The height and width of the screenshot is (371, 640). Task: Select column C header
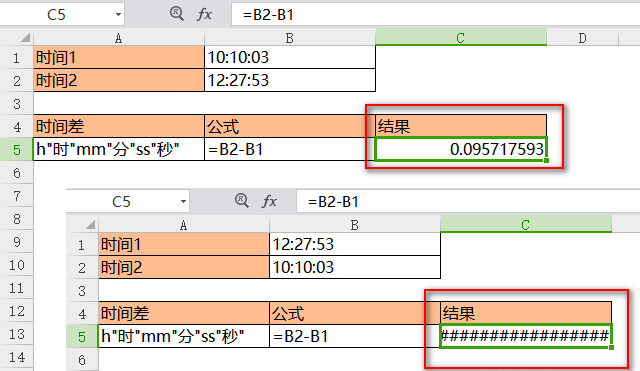(461, 38)
